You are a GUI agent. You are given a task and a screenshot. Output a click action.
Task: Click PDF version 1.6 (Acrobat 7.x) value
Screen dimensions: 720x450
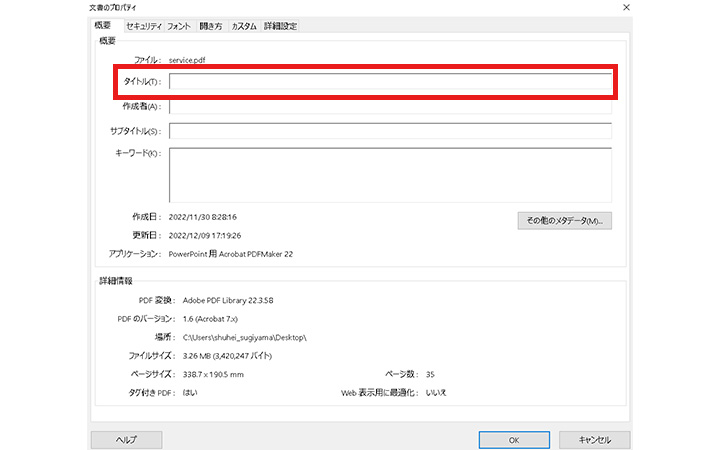pos(210,319)
